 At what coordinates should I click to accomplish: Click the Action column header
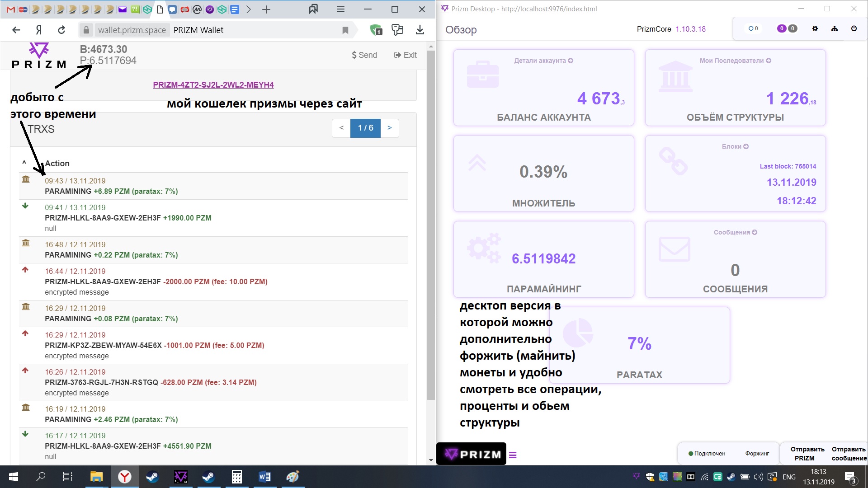click(57, 163)
